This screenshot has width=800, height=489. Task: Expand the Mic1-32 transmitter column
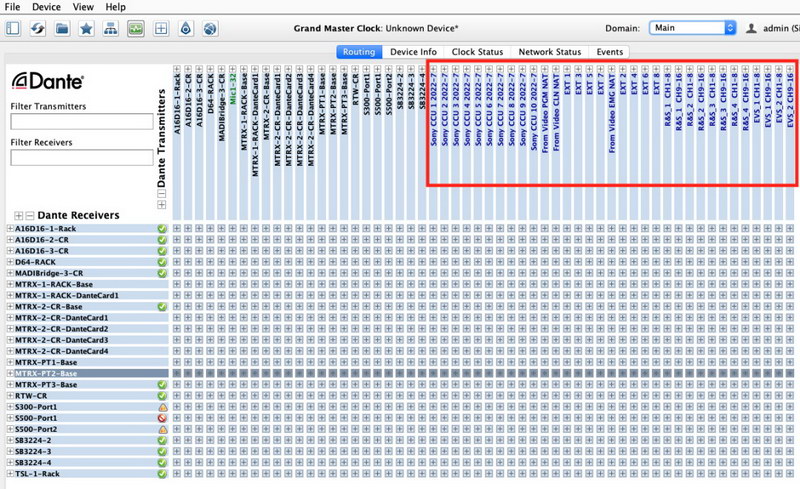(233, 69)
